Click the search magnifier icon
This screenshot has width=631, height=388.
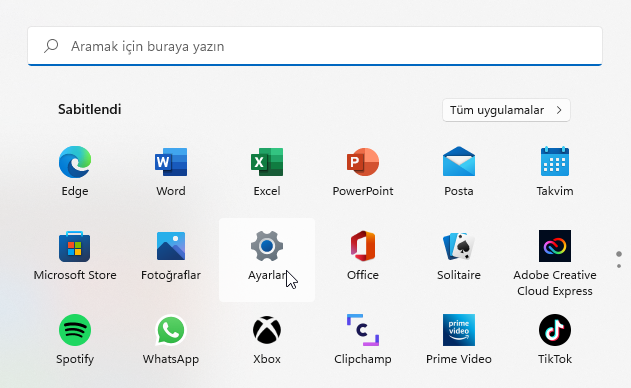pyautogui.click(x=51, y=46)
